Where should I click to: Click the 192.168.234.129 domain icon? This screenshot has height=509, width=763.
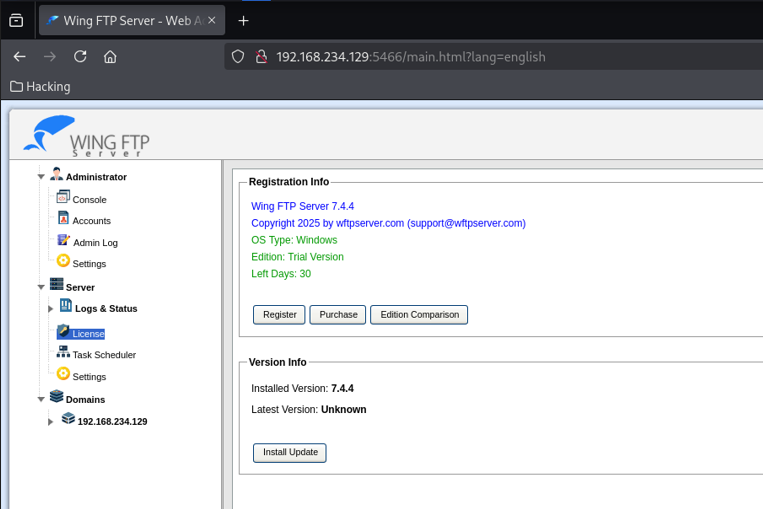point(68,418)
